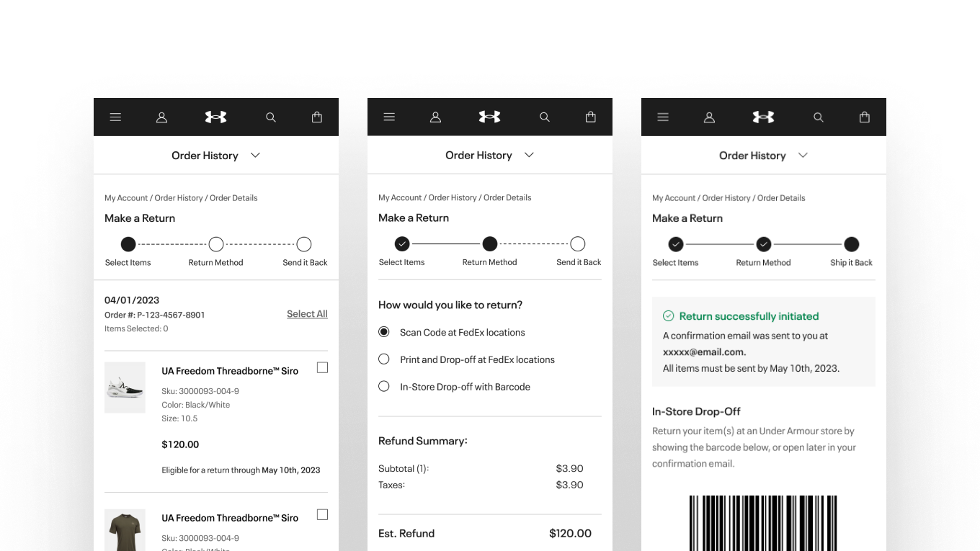Image resolution: width=980 pixels, height=551 pixels.
Task: Click Under Armour logo on first screen
Action: tap(215, 117)
